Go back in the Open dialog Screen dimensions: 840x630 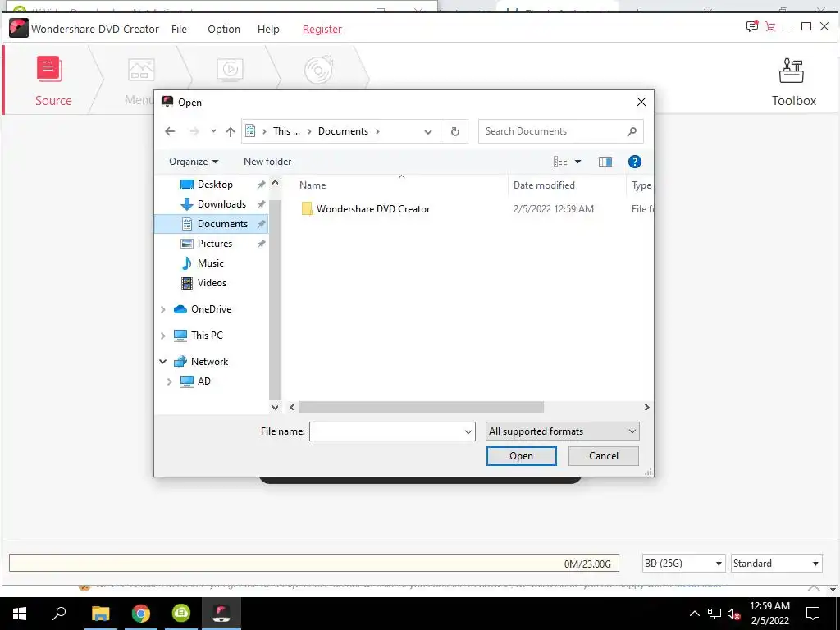click(x=170, y=131)
